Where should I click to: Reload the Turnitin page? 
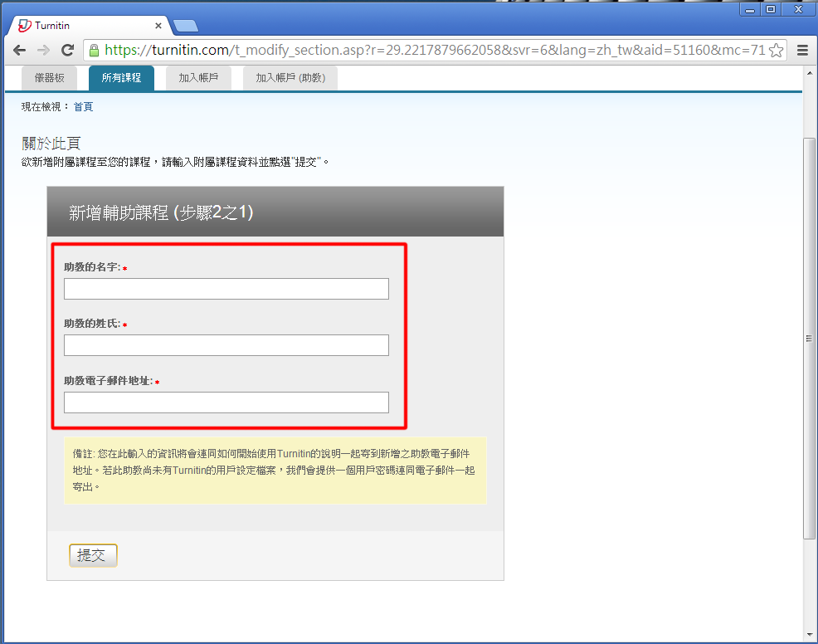coord(68,50)
